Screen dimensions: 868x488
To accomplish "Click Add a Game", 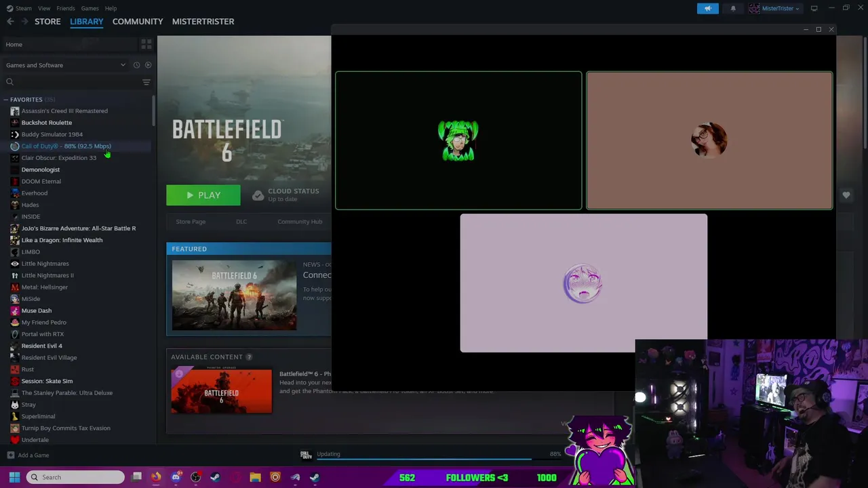I will tap(28, 455).
